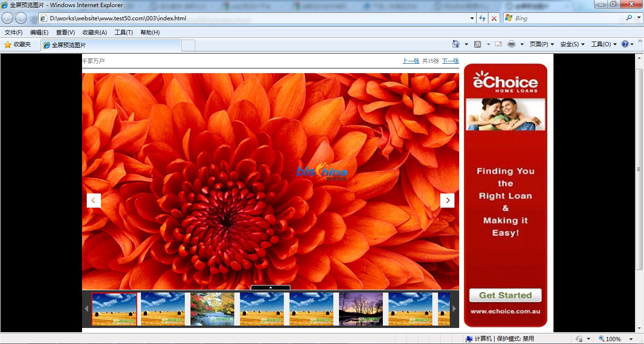Expand the Help dropdown arrow
644x344 pixels.
(632, 44)
